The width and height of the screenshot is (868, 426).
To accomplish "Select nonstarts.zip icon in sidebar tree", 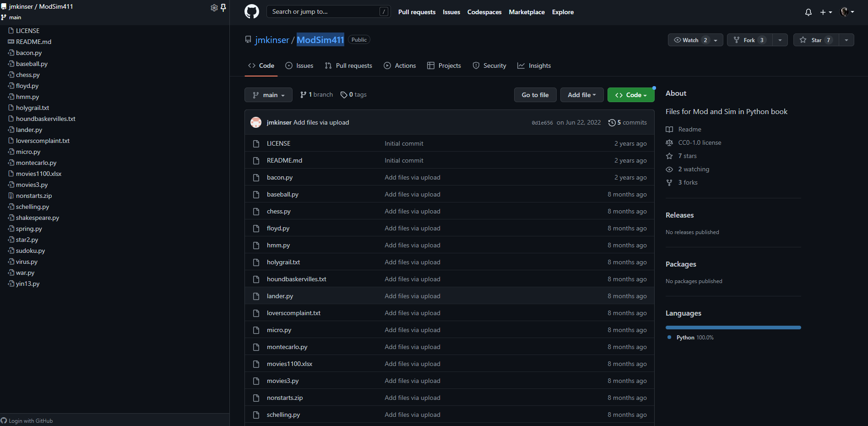I will [11, 196].
